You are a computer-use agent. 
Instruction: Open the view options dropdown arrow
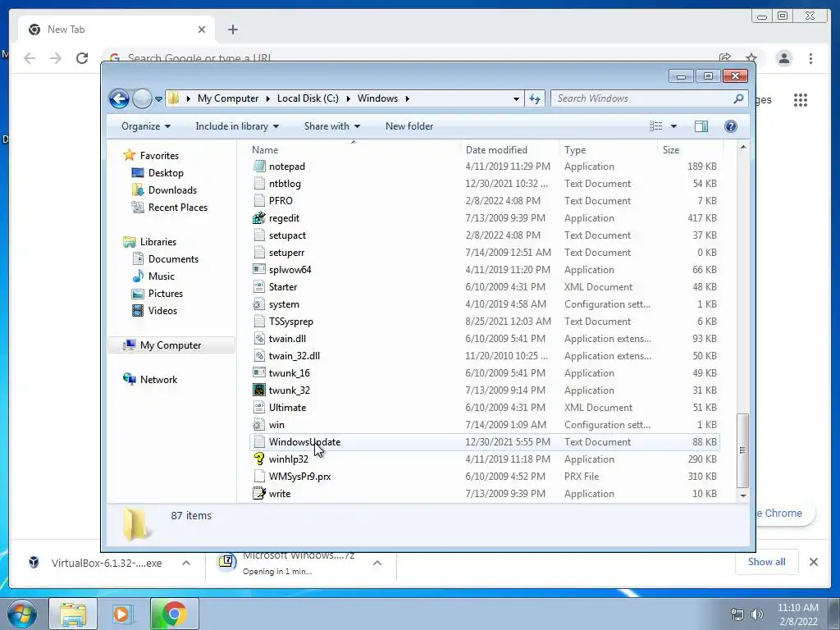click(x=674, y=126)
